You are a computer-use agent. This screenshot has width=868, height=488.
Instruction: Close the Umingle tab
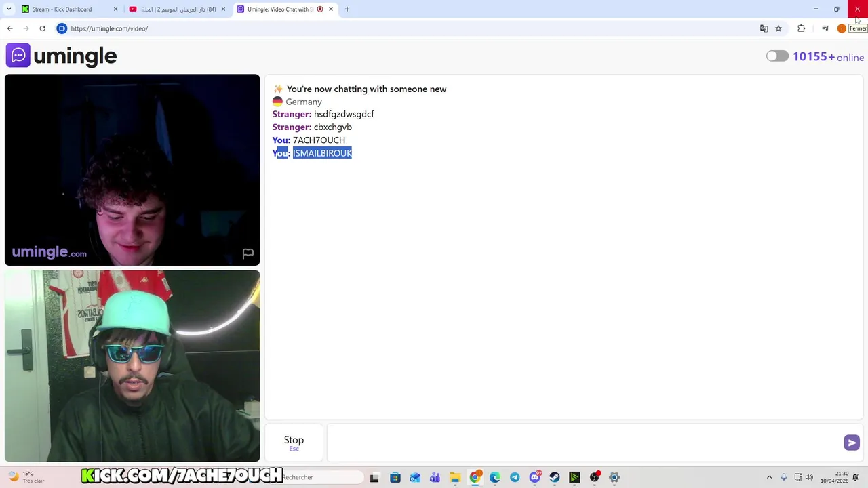click(x=331, y=9)
